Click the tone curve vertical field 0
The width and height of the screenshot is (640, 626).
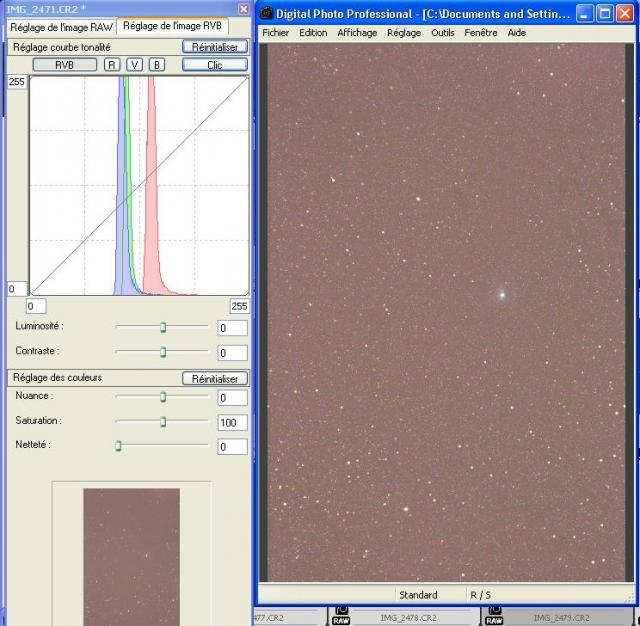17,289
